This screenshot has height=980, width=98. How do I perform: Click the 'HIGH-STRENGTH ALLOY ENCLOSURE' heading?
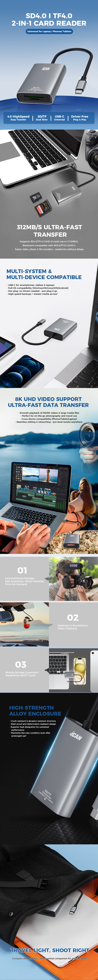(35, 711)
